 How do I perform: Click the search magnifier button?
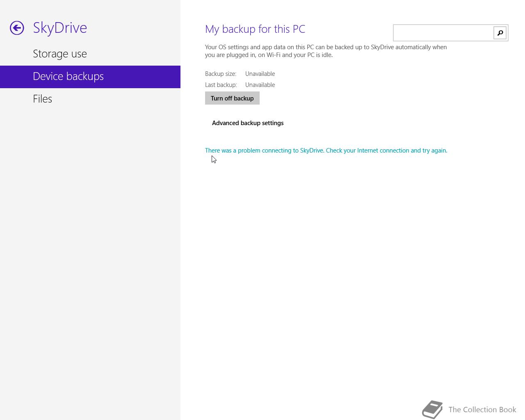coord(500,33)
